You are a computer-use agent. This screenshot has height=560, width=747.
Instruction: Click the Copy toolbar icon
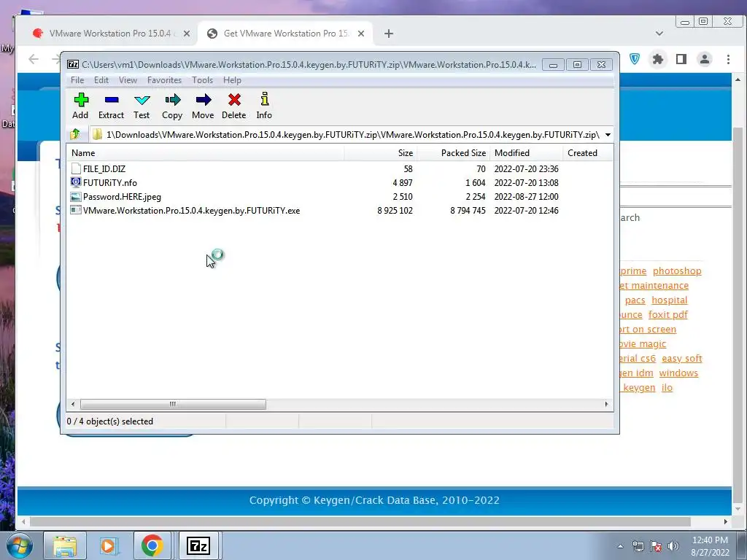[172, 100]
